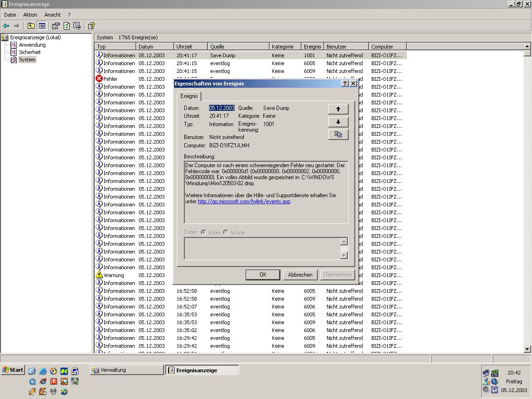The image size is (532, 399).
Task: Click the toolbar Help icon
Action: 91,26
